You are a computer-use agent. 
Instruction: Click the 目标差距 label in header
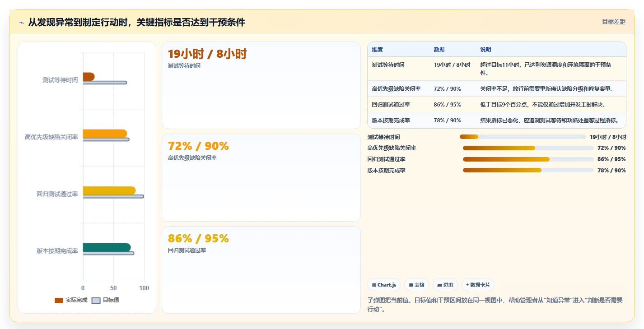(x=614, y=22)
